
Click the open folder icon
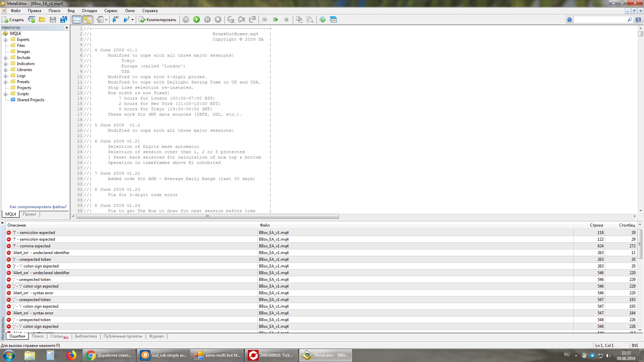(x=42, y=19)
